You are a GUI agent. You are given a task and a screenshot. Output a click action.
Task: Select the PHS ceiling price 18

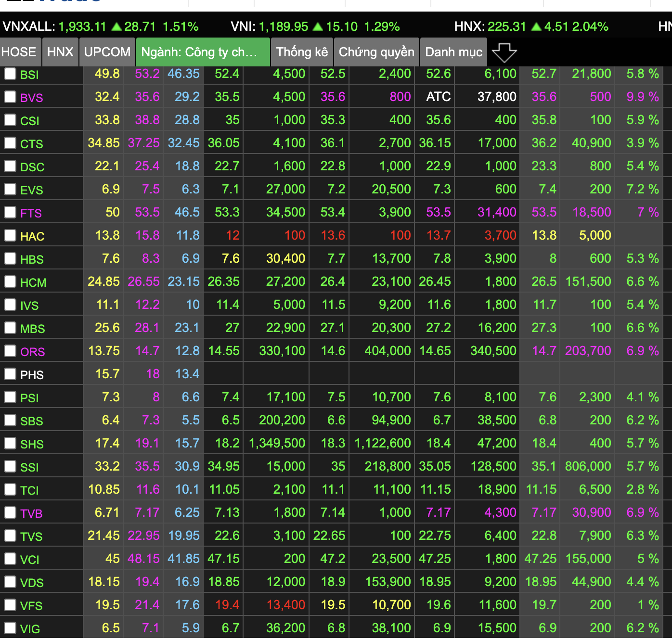(153, 374)
